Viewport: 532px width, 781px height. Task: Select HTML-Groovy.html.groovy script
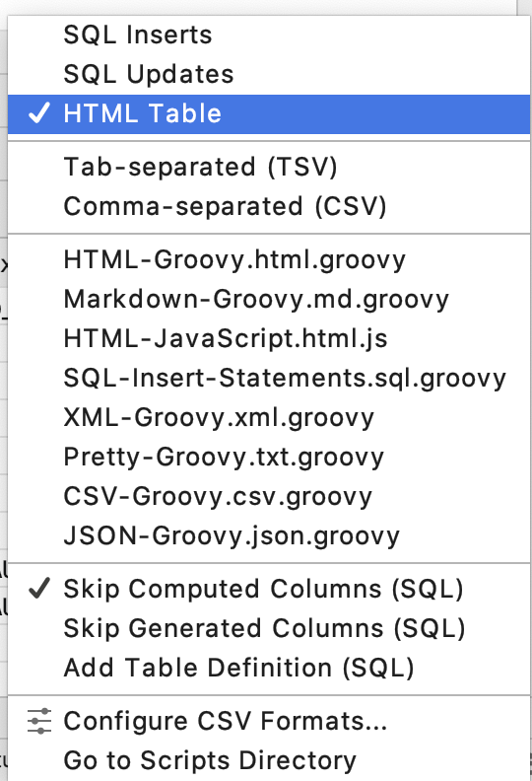point(269,259)
